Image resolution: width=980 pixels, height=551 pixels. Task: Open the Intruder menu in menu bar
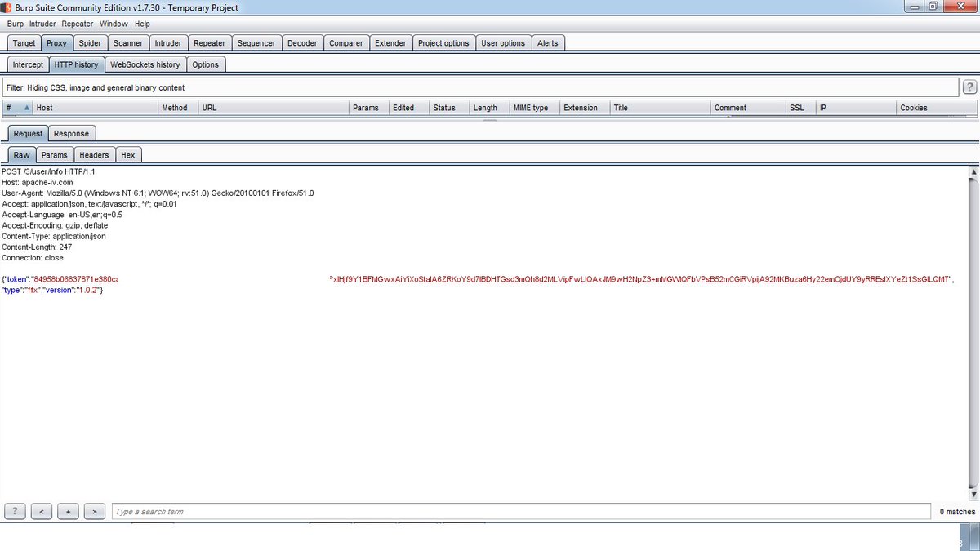coord(42,24)
